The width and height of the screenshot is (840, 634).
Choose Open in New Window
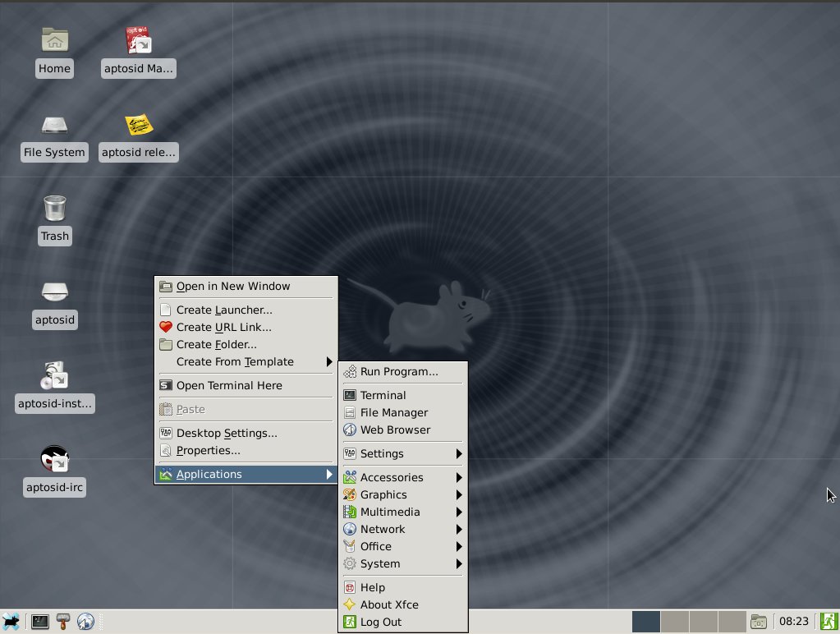click(x=246, y=286)
